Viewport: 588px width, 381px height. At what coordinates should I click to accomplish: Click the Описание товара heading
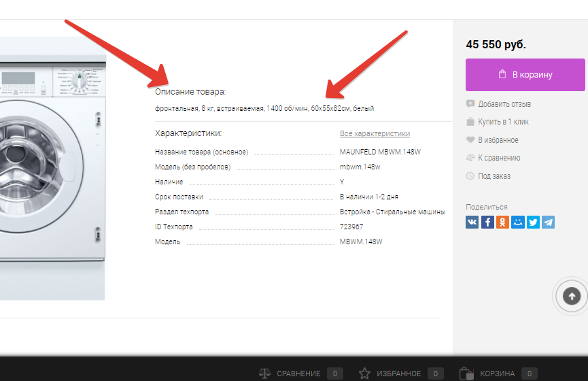190,92
